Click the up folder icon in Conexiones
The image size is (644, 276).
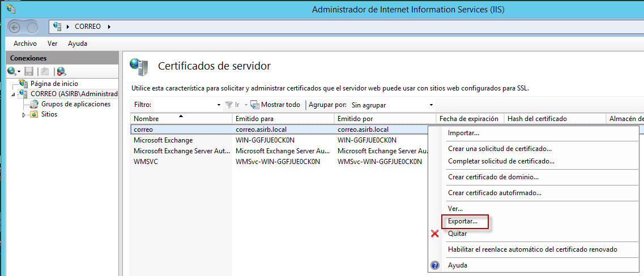tap(44, 71)
